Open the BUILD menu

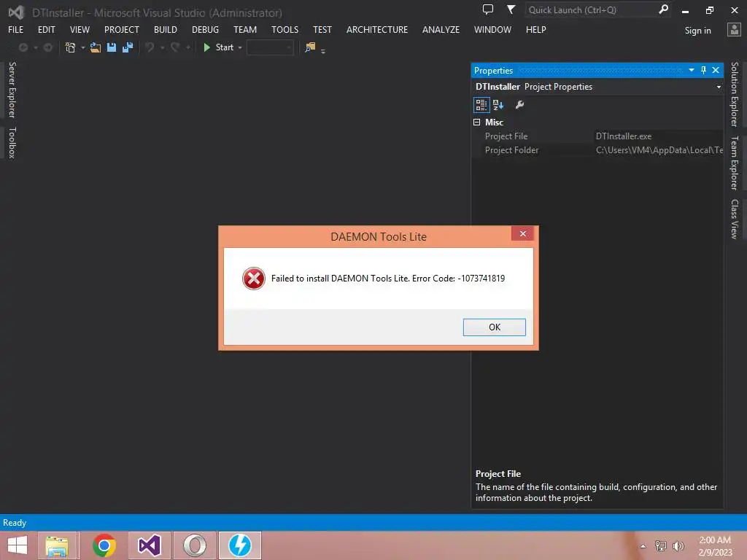[166, 29]
